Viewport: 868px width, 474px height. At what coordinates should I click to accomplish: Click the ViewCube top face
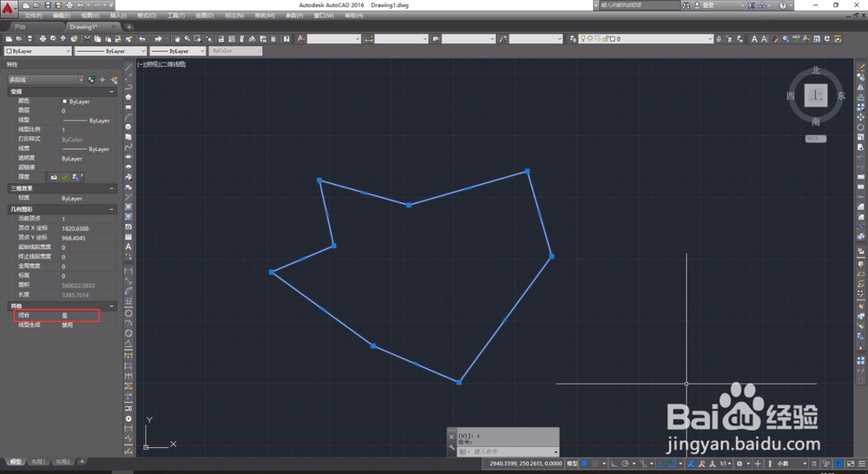[816, 95]
